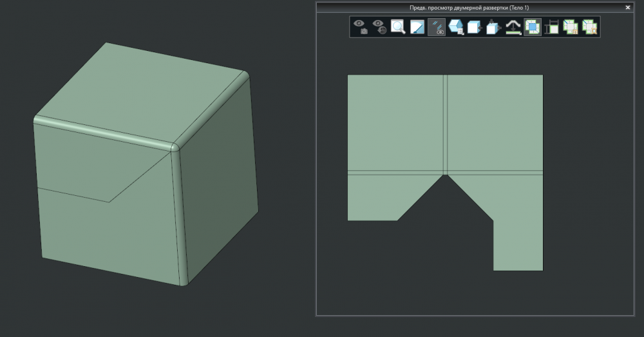Click the eye with clock view icon
The width and height of the screenshot is (644, 337).
379,27
